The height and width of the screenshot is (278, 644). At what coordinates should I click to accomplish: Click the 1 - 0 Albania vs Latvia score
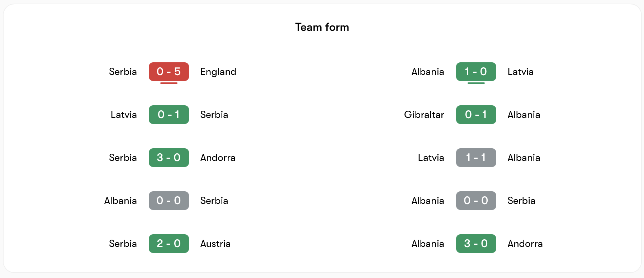pyautogui.click(x=476, y=72)
